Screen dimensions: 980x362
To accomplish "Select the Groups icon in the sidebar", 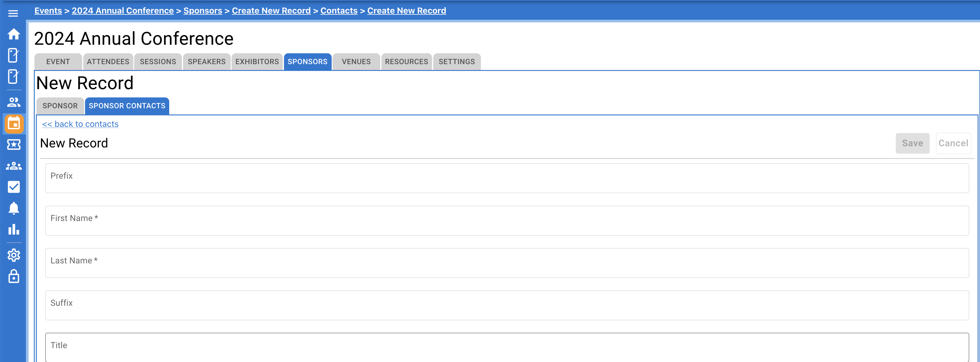I will click(14, 166).
